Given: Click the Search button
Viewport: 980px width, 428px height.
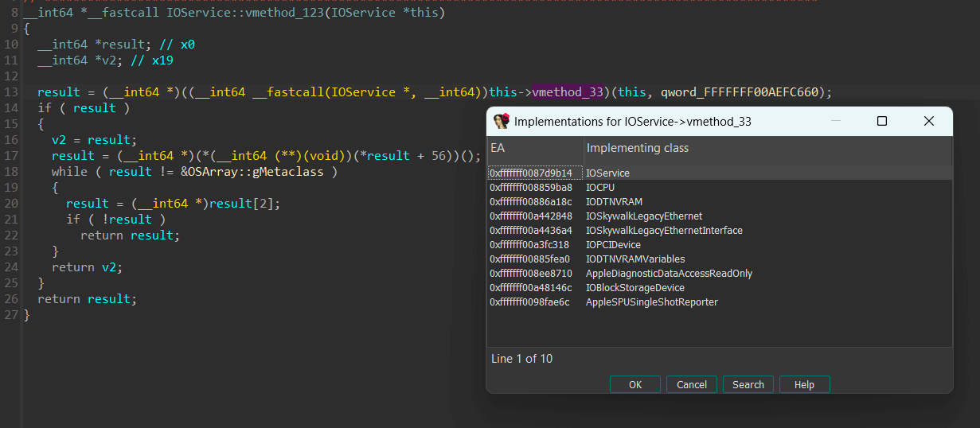Looking at the screenshot, I should tap(748, 384).
